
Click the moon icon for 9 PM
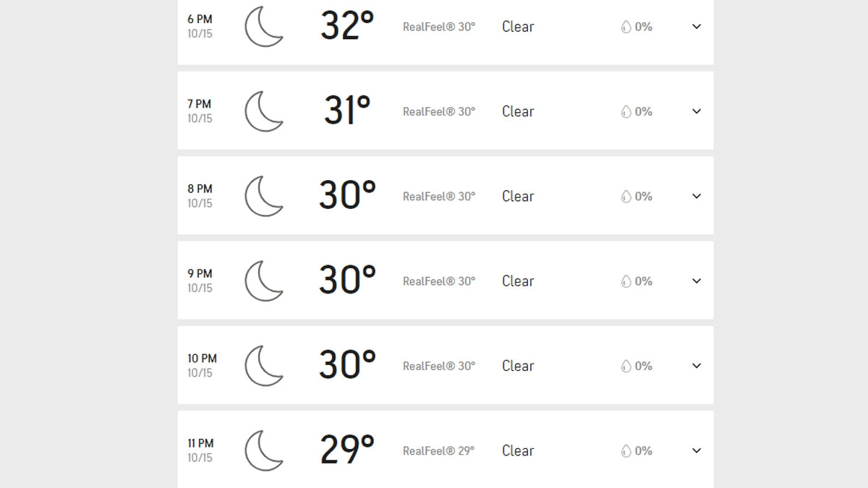(263, 281)
